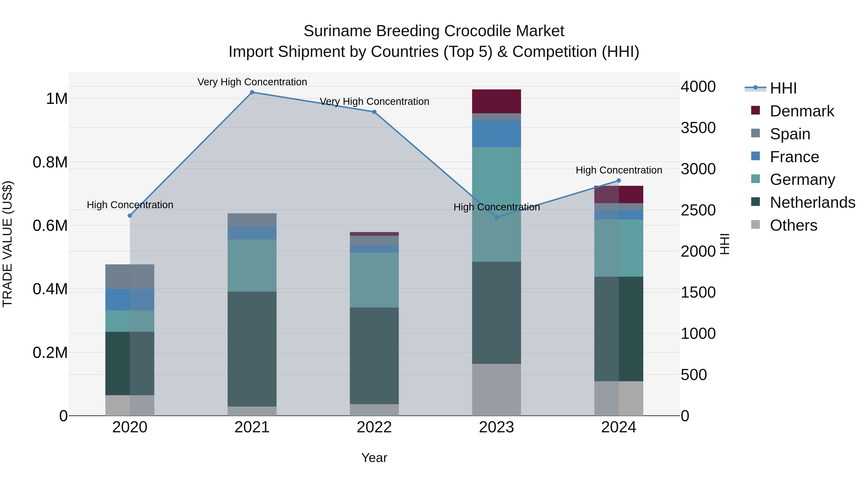This screenshot has width=868, height=488.
Task: Click the 'Very High Concentration' label above 2021
Action: click(252, 82)
